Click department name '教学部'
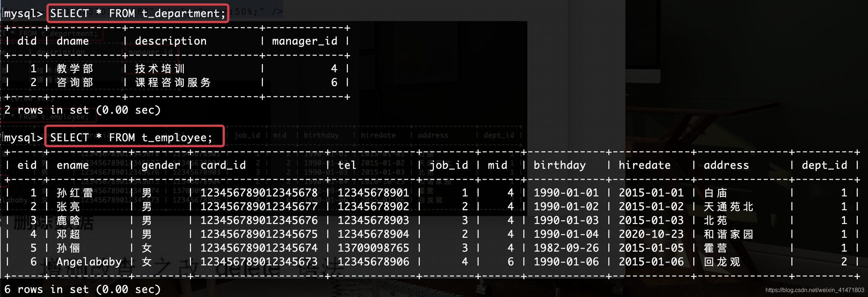868x297 pixels. tap(75, 69)
